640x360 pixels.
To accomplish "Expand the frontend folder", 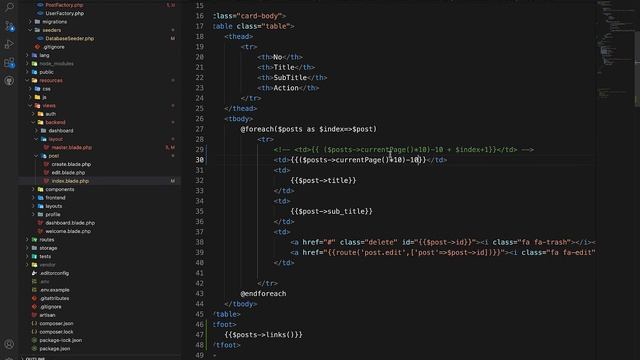I will coord(33,198).
